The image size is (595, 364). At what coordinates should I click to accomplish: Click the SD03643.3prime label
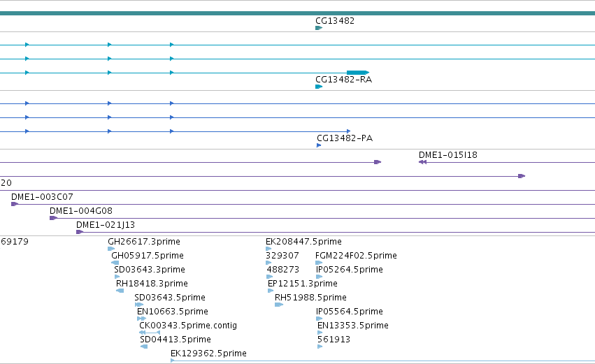[150, 270]
